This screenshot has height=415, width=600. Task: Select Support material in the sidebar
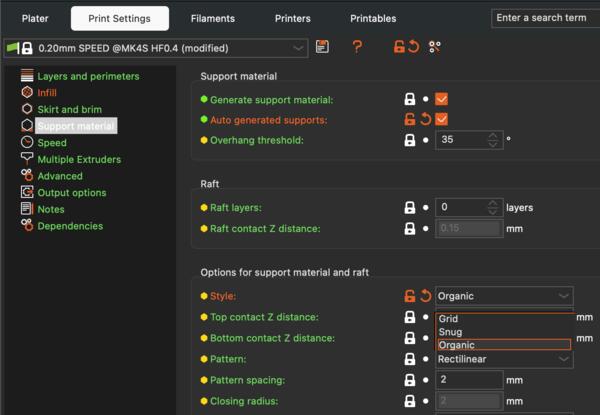click(x=76, y=126)
